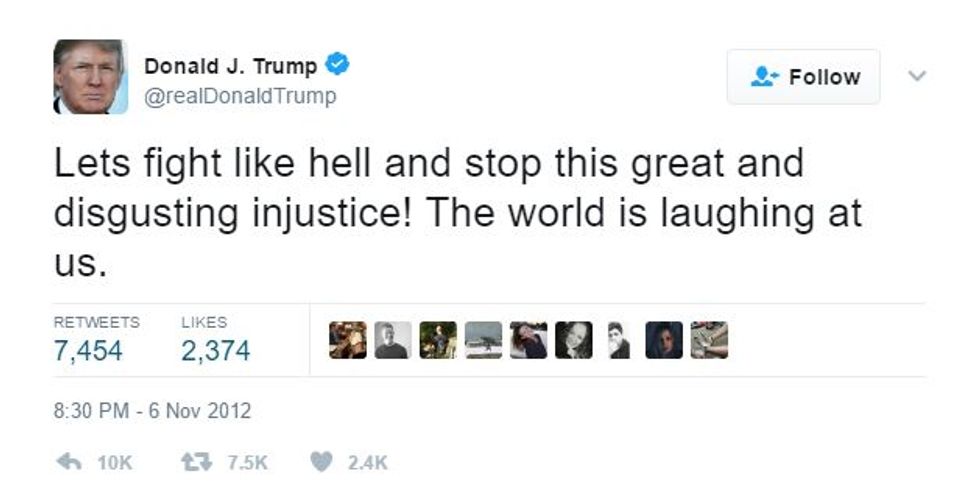The height and width of the screenshot is (503, 980).
Task: Open the tweet options chevron
Action: point(916,76)
